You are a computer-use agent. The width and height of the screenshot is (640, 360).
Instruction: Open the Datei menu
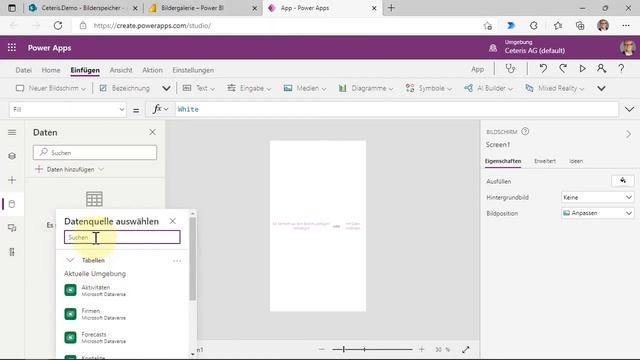(x=24, y=70)
